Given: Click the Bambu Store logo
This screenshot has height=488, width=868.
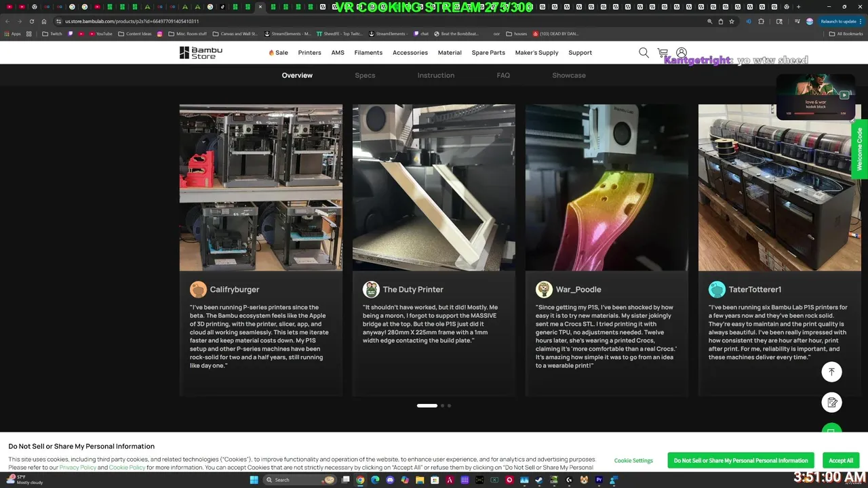Looking at the screenshot, I should tap(201, 53).
